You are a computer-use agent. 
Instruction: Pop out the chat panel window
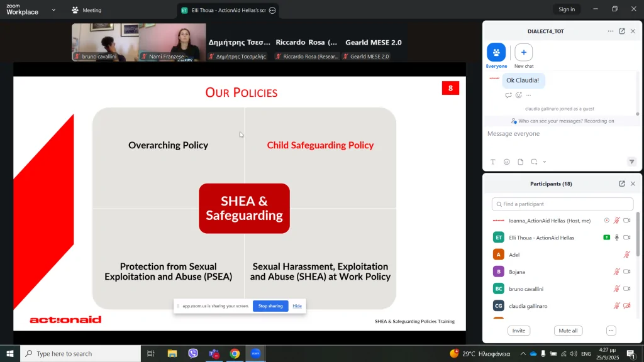point(622,31)
